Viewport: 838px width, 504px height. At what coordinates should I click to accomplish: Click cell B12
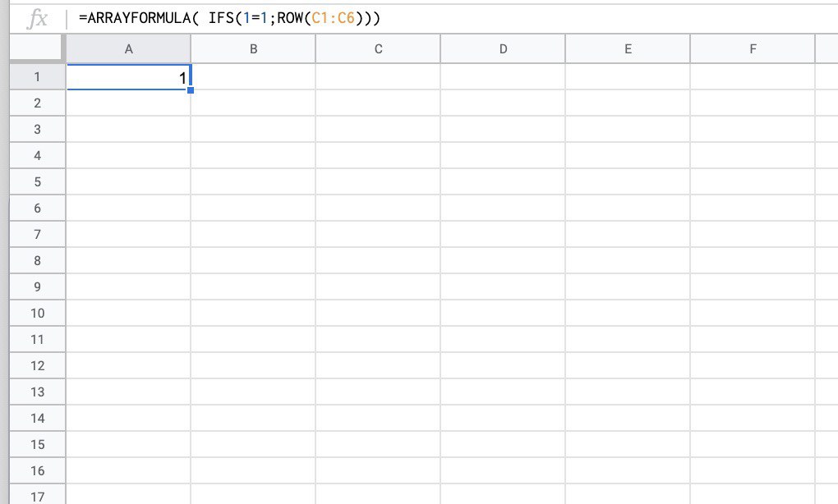click(253, 366)
